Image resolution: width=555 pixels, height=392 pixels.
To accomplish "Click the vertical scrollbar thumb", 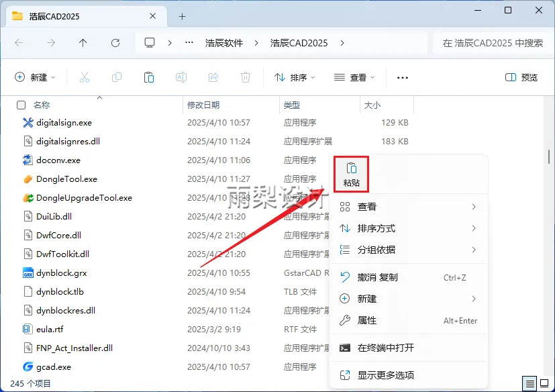I will tap(549, 156).
